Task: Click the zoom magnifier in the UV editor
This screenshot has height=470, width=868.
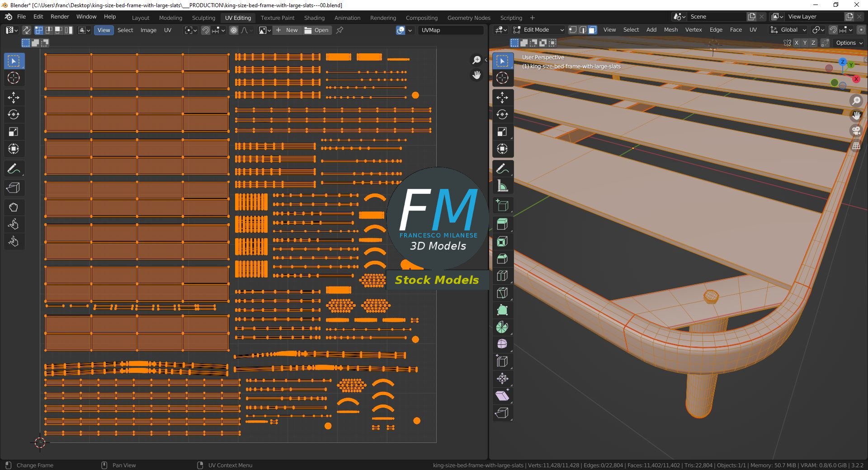Action: click(x=476, y=60)
